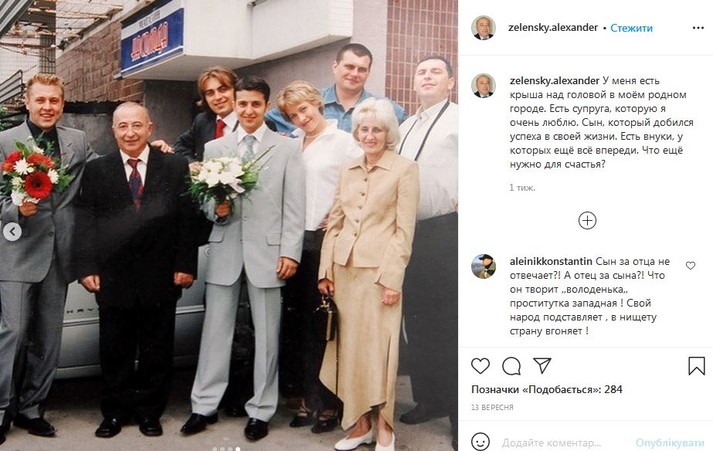Load more comments with plus circle
Image resolution: width=713 pixels, height=451 pixels.
587,220
